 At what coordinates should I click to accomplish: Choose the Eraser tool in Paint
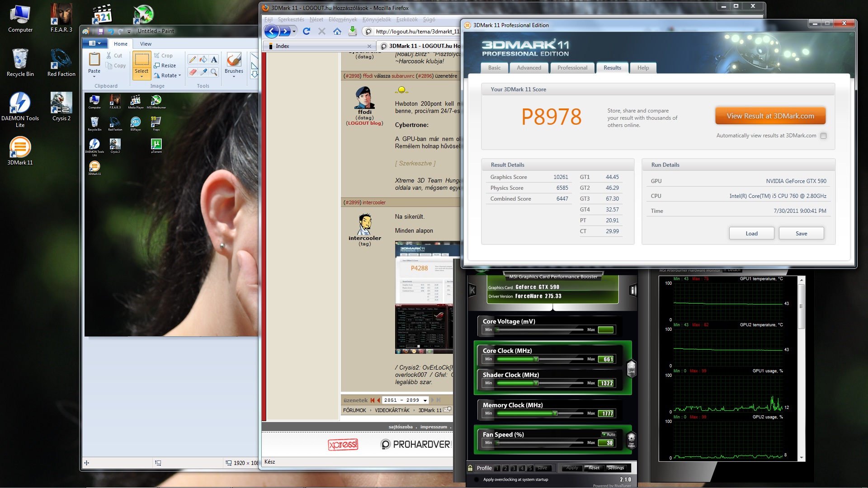(193, 72)
